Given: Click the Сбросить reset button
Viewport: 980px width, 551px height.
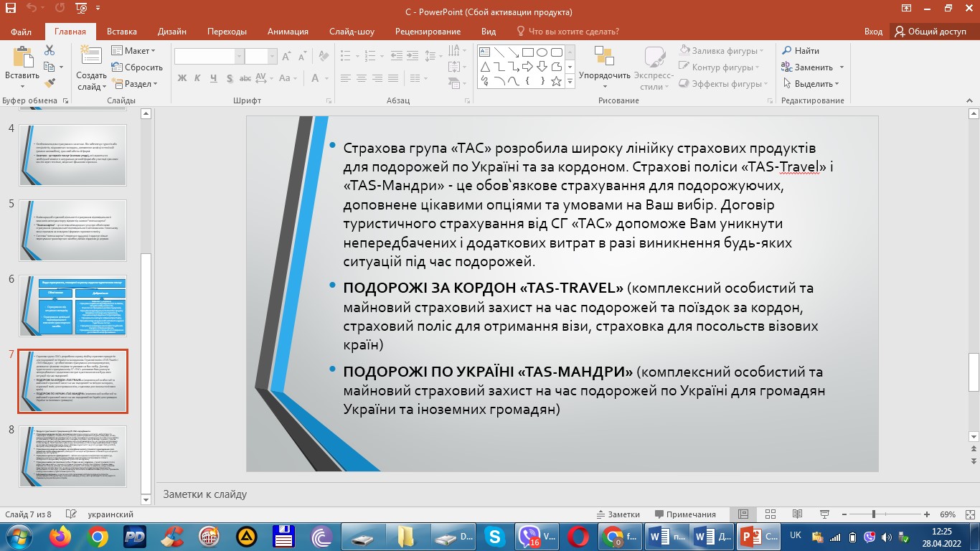Looking at the screenshot, I should point(137,67).
